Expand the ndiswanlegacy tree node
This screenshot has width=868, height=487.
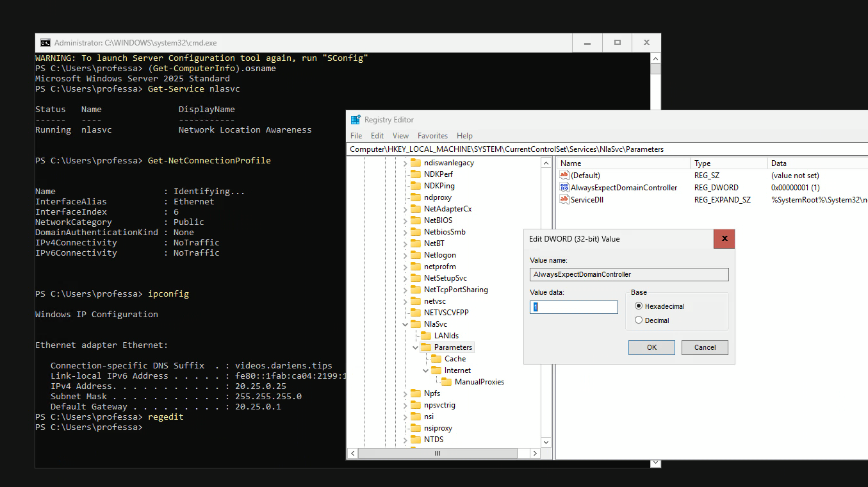405,163
